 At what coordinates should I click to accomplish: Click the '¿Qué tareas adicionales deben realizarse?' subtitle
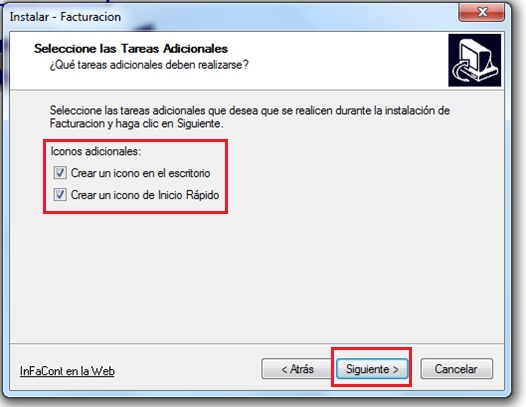[149, 65]
